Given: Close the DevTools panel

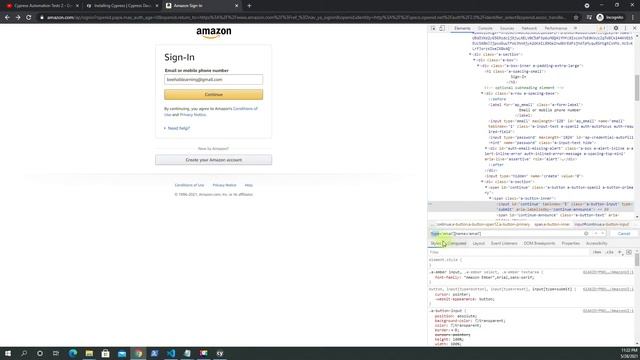Looking at the screenshot, I should [634, 28].
